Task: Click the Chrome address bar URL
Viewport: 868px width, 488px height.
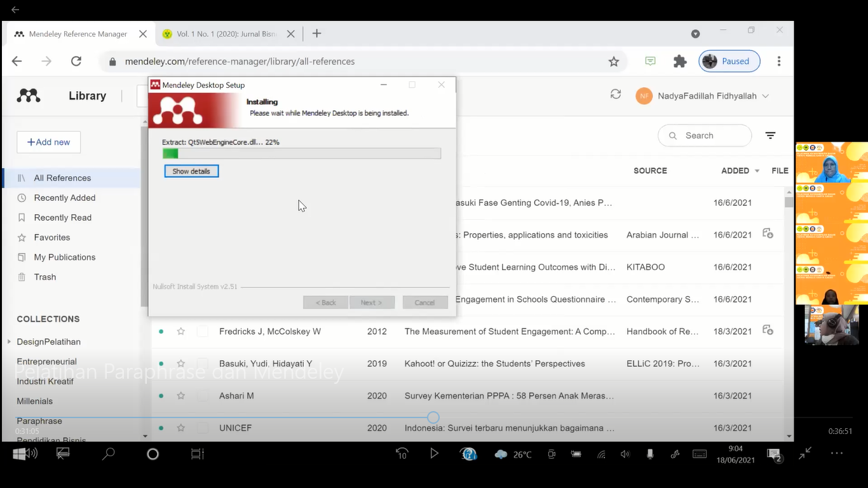Action: (240, 62)
